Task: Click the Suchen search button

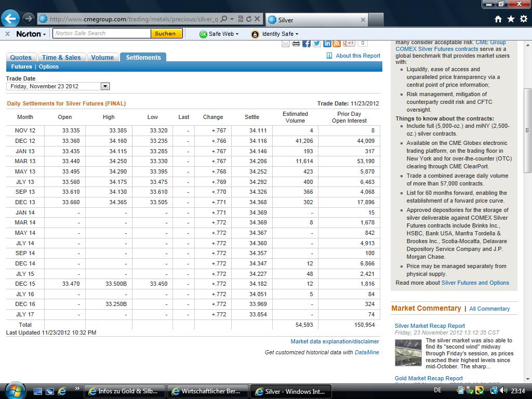Action: pos(165,33)
